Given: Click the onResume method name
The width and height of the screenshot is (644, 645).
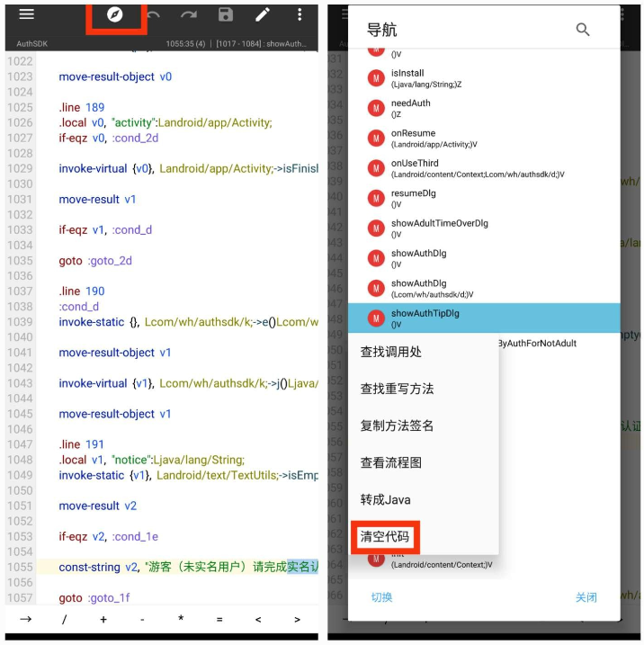Looking at the screenshot, I should pyautogui.click(x=413, y=133).
